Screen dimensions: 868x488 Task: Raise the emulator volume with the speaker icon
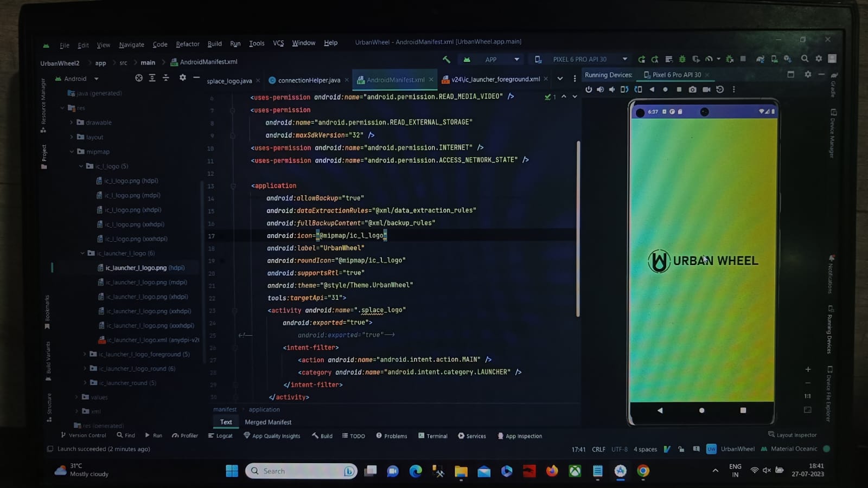click(601, 89)
